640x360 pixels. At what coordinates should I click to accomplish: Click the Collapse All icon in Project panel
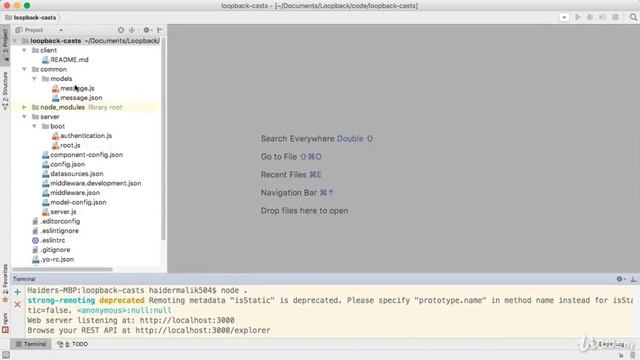[x=132, y=30]
